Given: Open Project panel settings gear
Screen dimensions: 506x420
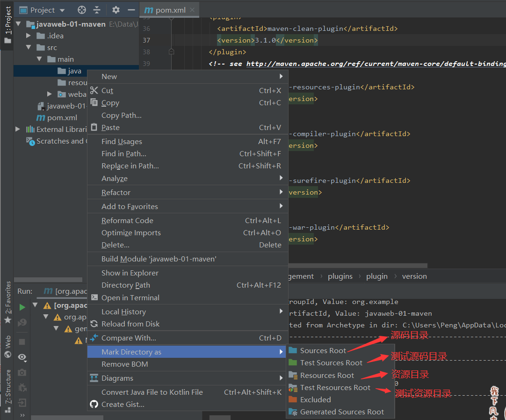Looking at the screenshot, I should point(116,10).
